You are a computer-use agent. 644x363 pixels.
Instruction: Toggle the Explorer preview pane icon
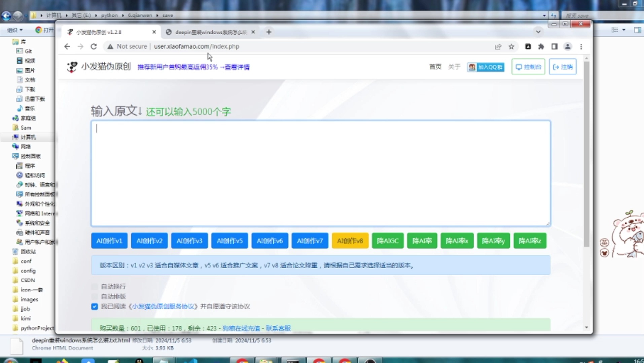click(637, 30)
